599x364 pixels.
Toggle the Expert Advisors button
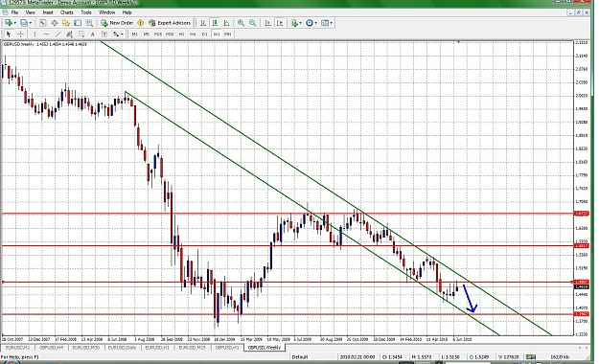tap(170, 23)
